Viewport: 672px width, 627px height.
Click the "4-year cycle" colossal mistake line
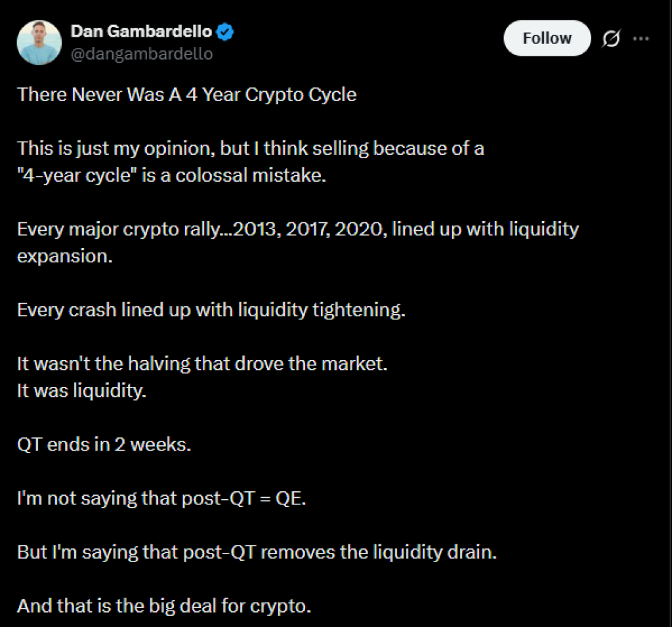171,176
